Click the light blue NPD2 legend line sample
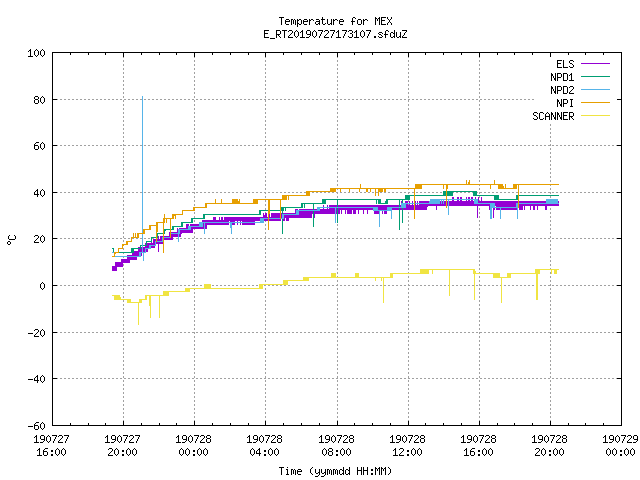Viewport: 640px width, 480px height. 595,90
